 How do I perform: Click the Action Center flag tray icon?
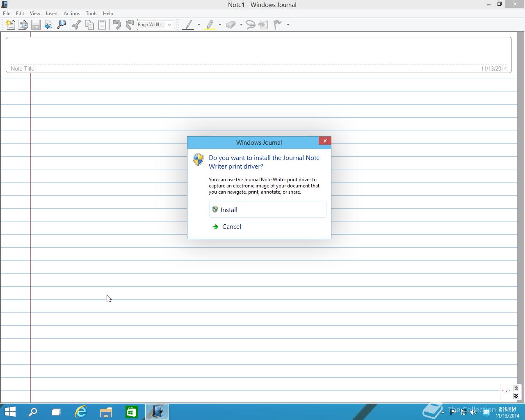(453, 412)
